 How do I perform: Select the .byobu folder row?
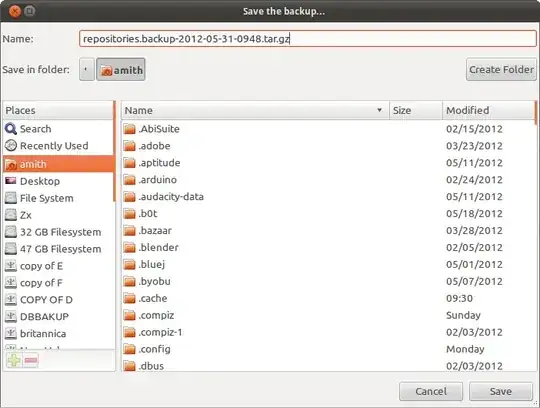pyautogui.click(x=328, y=281)
